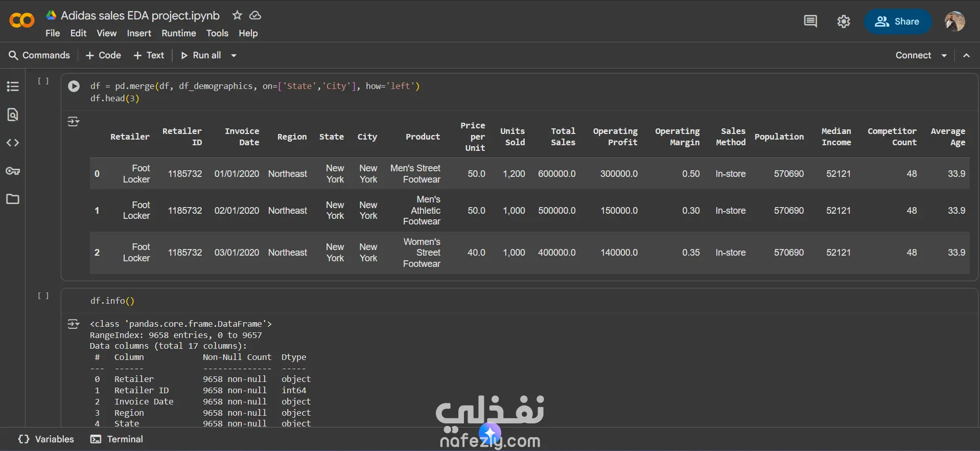Select the Men's Athletic Footwear product cell
The width and height of the screenshot is (980, 451).
422,211
